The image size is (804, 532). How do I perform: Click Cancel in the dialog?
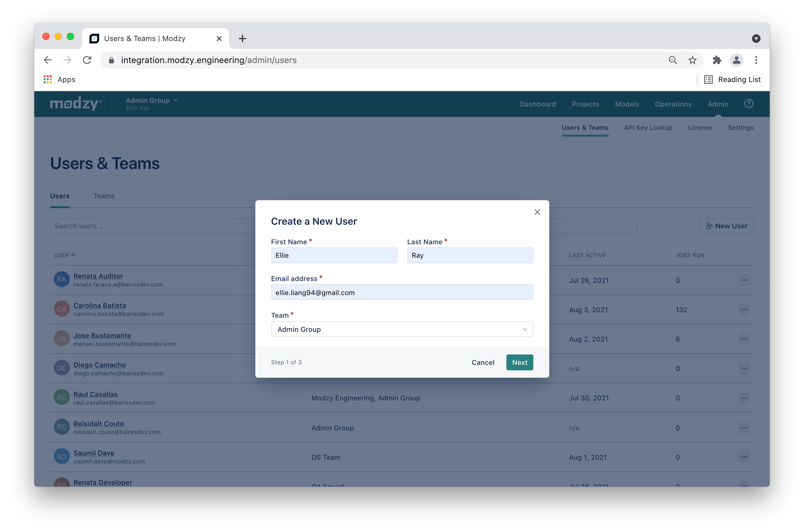pyautogui.click(x=483, y=362)
